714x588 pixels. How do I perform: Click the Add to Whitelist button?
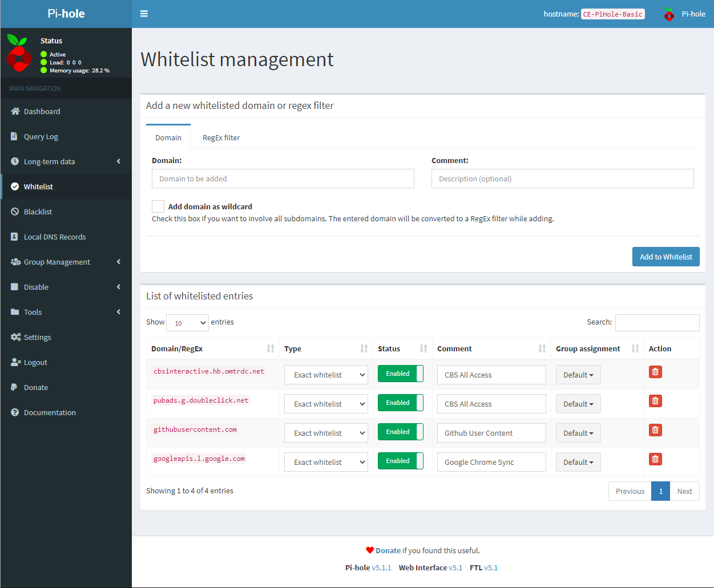[665, 257]
